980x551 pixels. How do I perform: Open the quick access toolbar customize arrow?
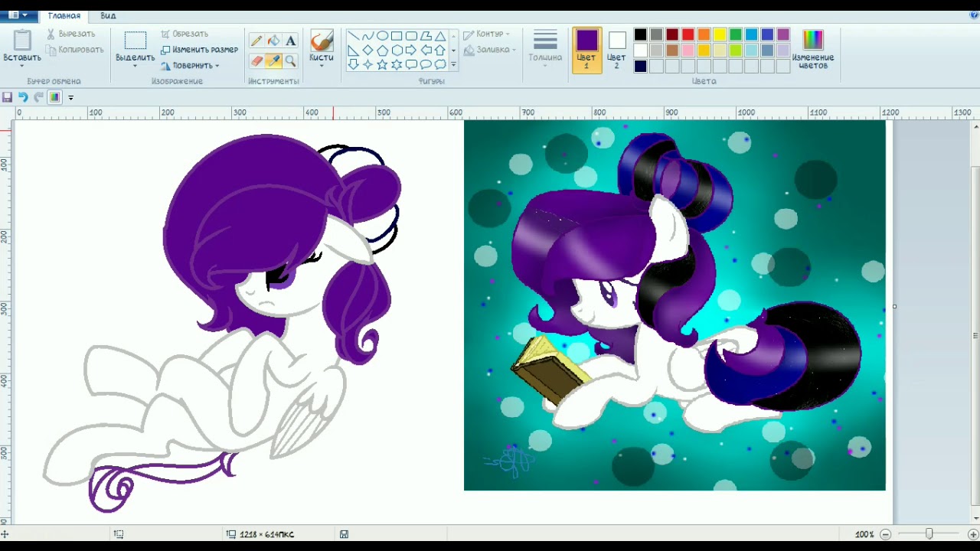(x=70, y=97)
